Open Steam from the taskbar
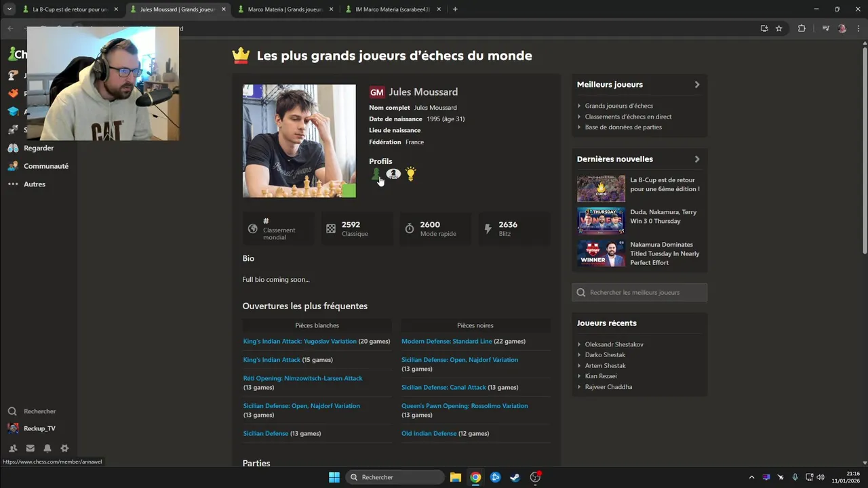The height and width of the screenshot is (488, 868). click(515, 477)
